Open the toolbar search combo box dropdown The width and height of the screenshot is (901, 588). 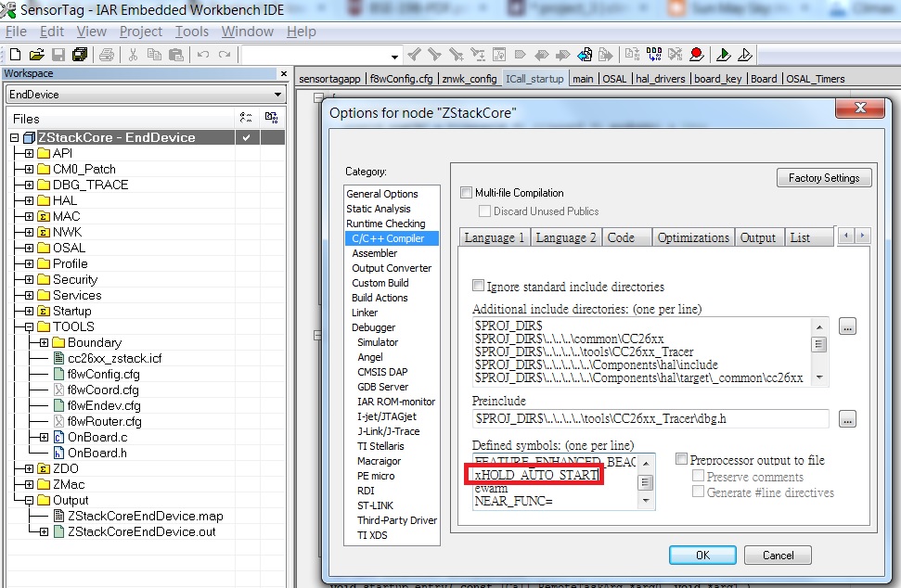394,57
